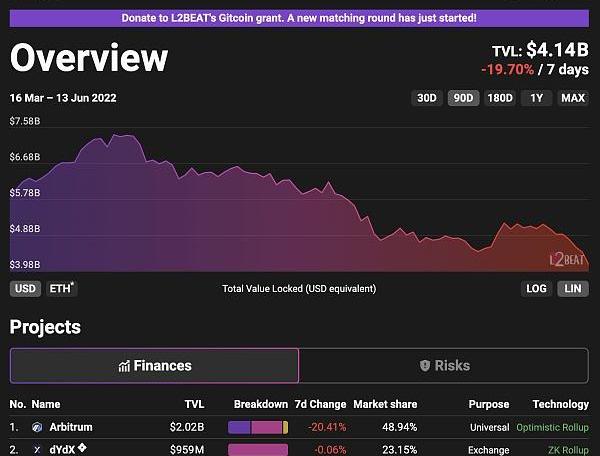This screenshot has height=456, width=600.
Task: Click the date range 16 Mar – 13 Jun 2022
Action: [63, 98]
